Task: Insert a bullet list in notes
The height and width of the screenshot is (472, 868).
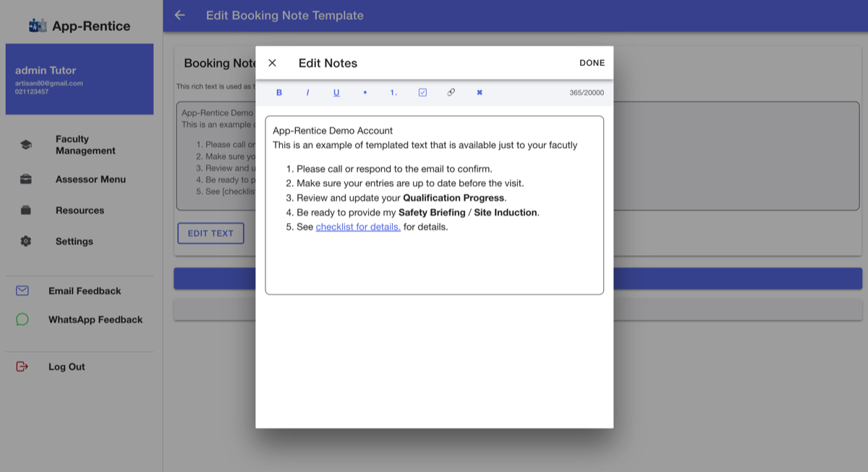Action: pos(365,93)
